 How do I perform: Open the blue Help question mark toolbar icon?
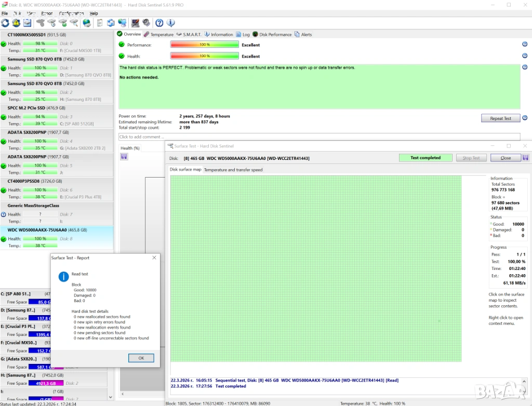tap(159, 23)
